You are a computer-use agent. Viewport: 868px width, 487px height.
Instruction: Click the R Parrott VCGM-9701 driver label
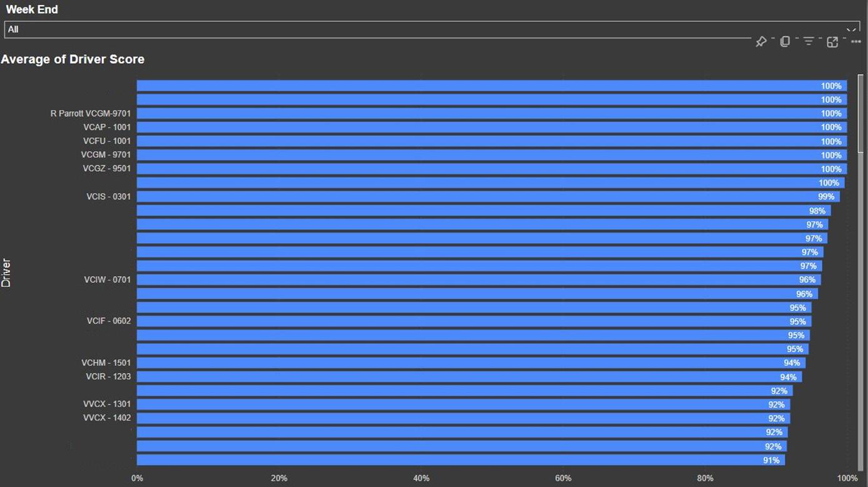(91, 113)
